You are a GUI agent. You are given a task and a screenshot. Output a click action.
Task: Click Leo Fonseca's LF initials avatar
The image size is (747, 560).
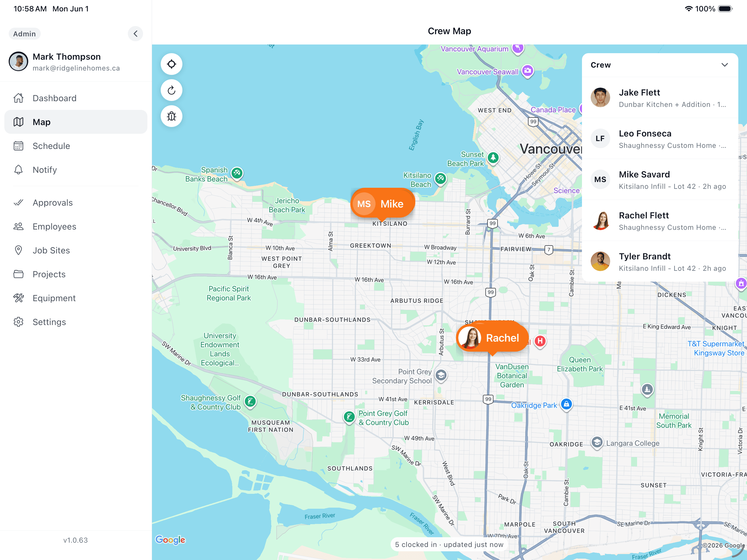tap(600, 138)
